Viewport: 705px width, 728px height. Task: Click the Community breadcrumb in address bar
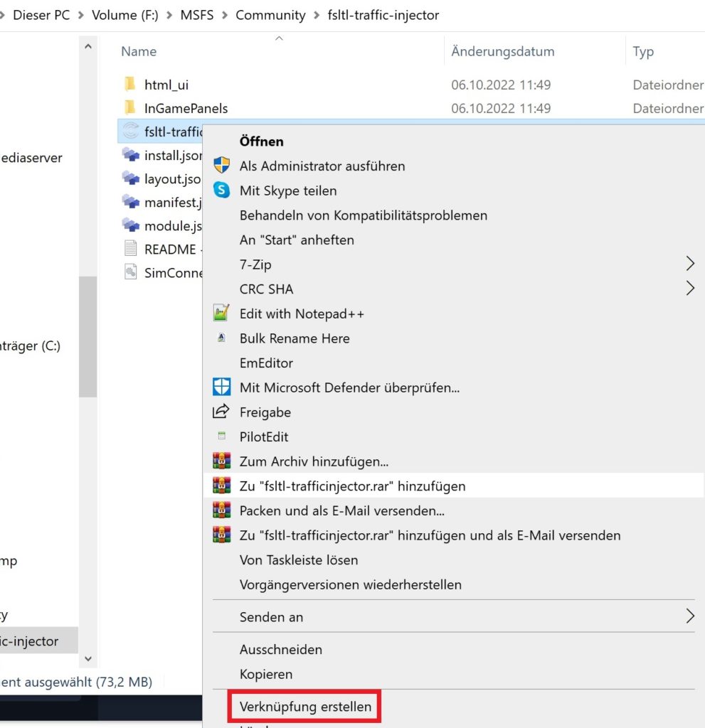[270, 15]
